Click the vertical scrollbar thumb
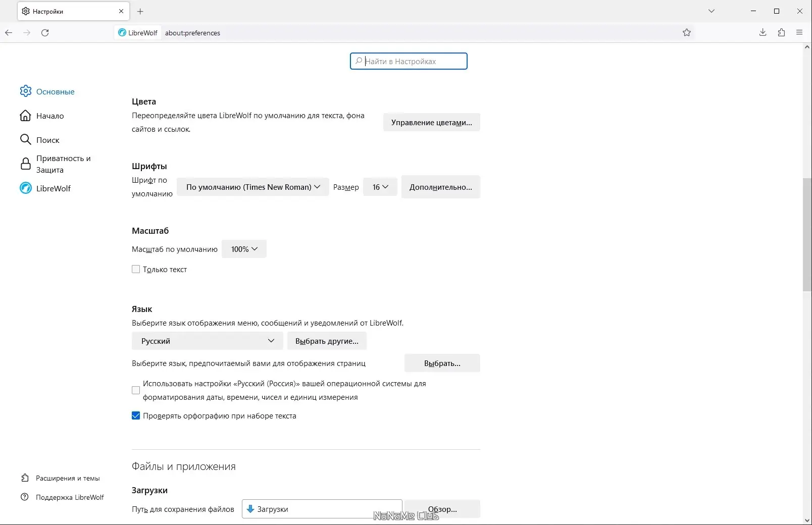The width and height of the screenshot is (812, 525). 807,235
